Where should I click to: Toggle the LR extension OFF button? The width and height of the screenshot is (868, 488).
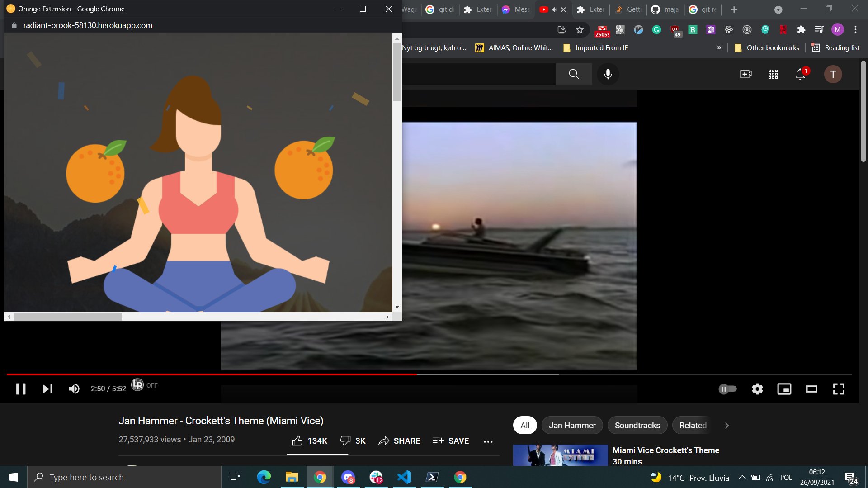(x=144, y=385)
